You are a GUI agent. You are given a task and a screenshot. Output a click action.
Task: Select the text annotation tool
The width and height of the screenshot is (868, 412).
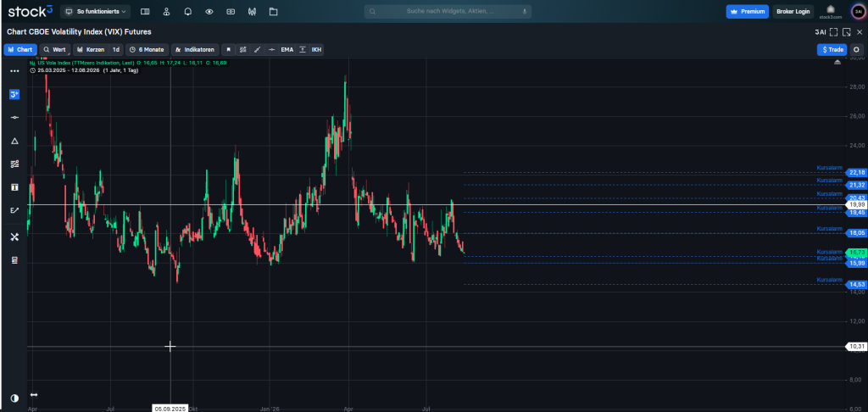pos(15,187)
